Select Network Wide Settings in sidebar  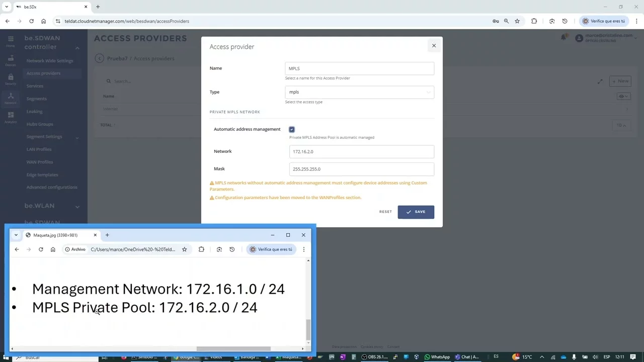point(50,61)
